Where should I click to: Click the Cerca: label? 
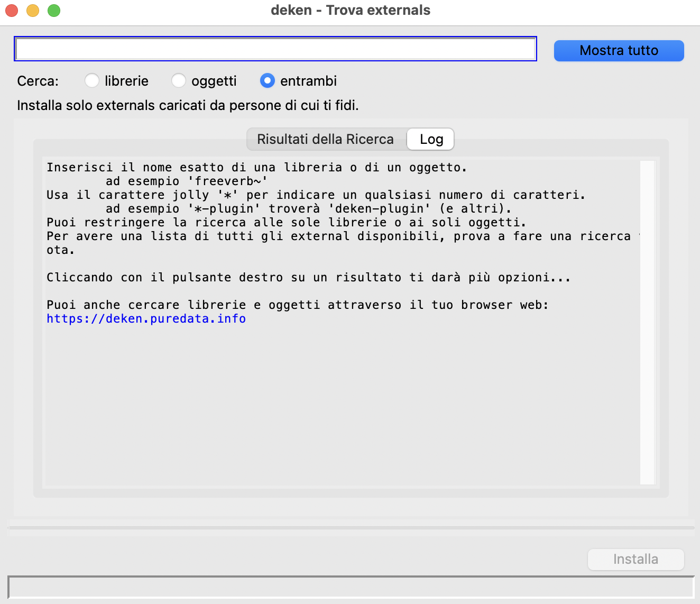(38, 81)
